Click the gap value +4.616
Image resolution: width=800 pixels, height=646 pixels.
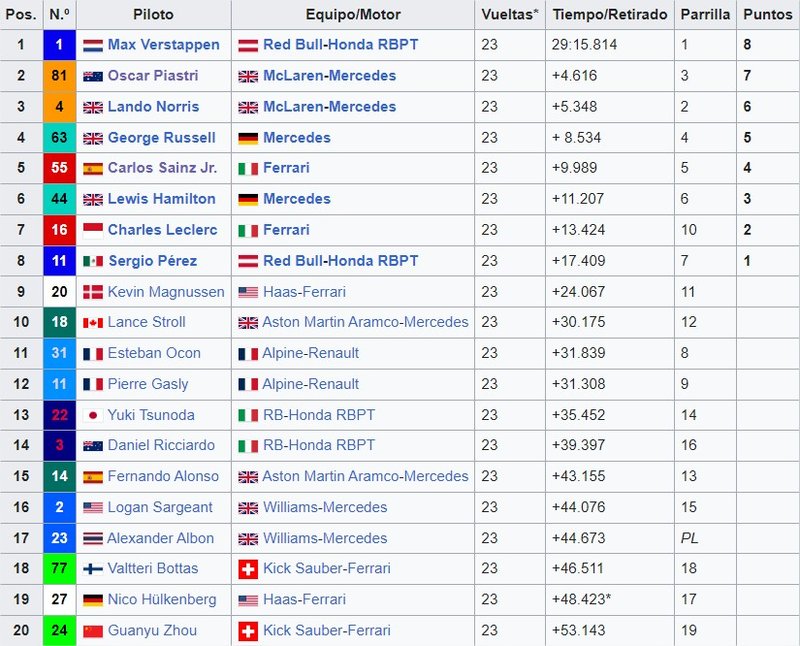tap(574, 76)
